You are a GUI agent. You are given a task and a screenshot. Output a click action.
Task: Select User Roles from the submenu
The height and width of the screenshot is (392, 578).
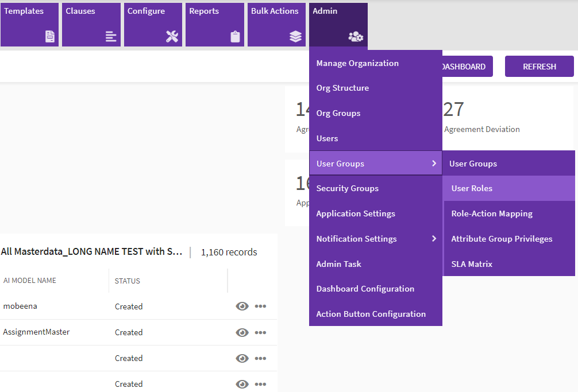click(x=472, y=188)
